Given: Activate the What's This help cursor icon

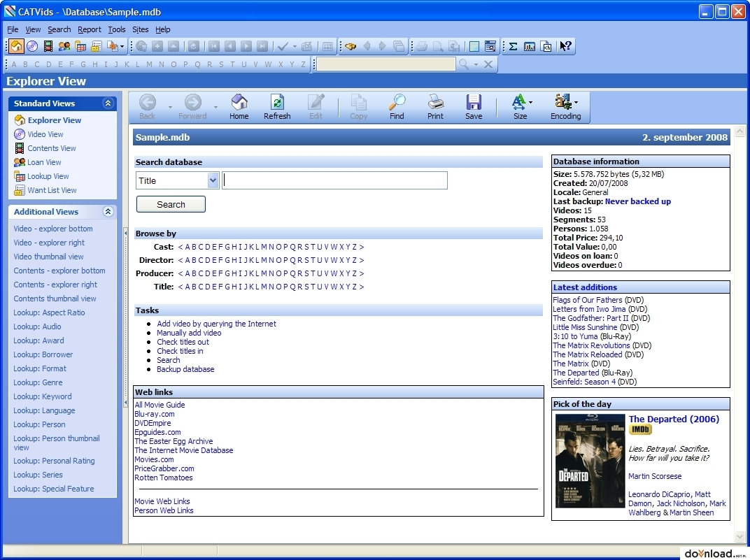Looking at the screenshot, I should (x=565, y=46).
